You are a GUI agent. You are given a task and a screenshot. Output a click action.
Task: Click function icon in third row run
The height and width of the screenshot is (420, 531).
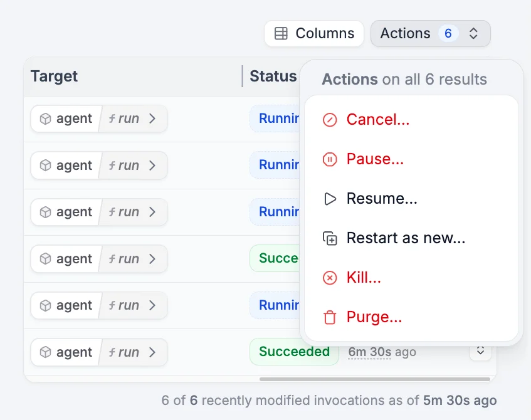click(x=112, y=212)
